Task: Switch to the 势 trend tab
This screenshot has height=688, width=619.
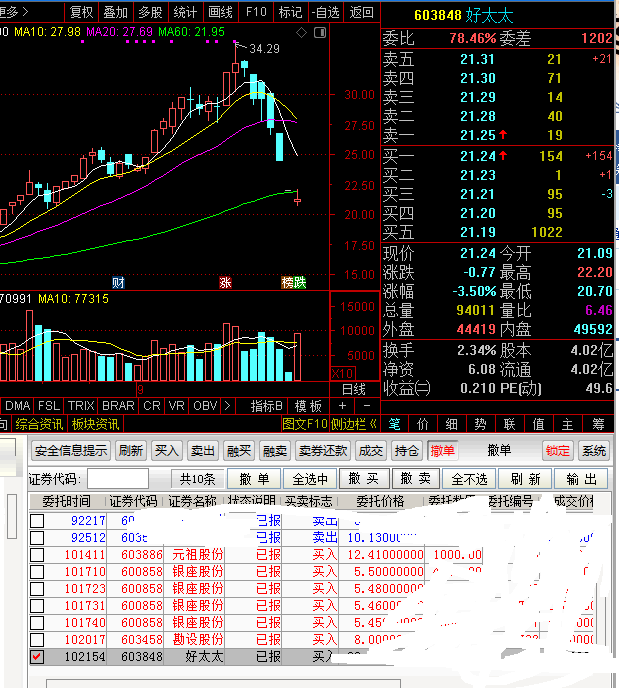Action: point(480,424)
